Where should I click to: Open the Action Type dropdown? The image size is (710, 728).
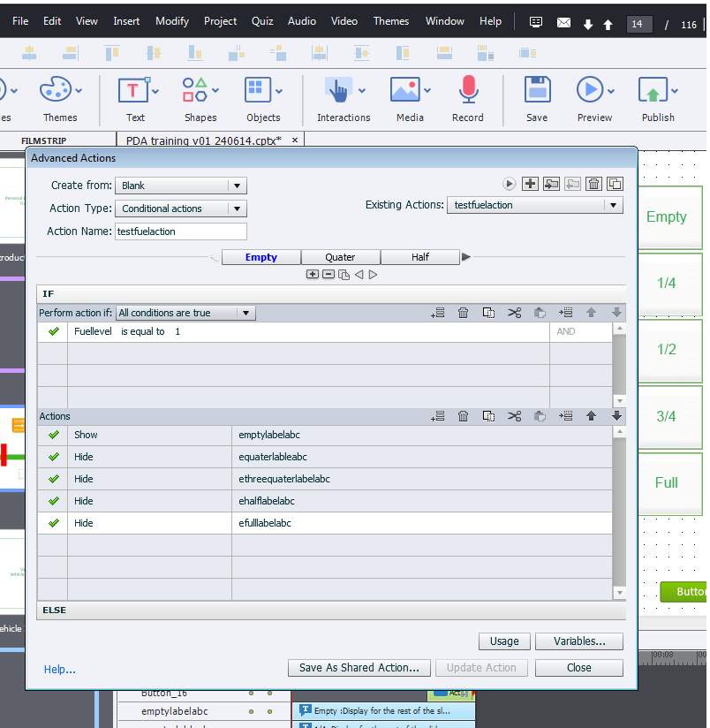pos(181,209)
